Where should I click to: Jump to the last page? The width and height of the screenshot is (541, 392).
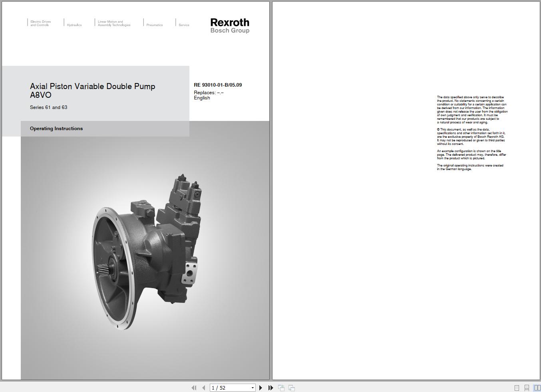(270, 388)
